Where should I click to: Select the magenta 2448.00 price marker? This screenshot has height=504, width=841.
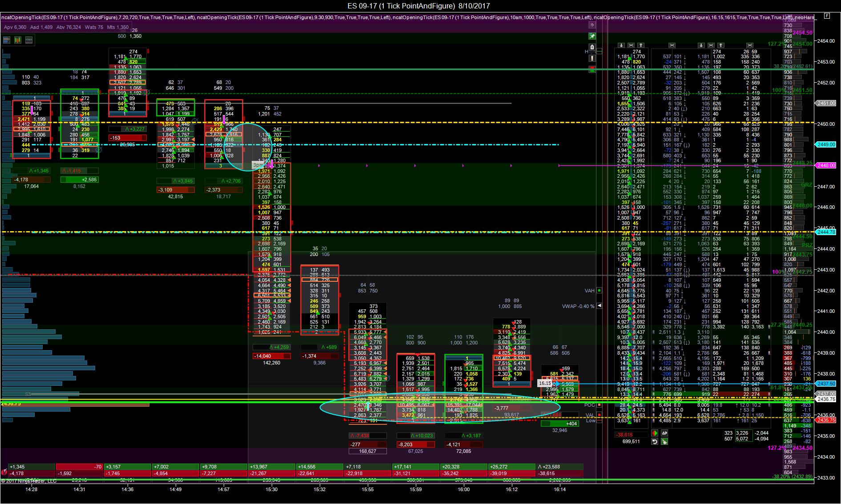825,165
